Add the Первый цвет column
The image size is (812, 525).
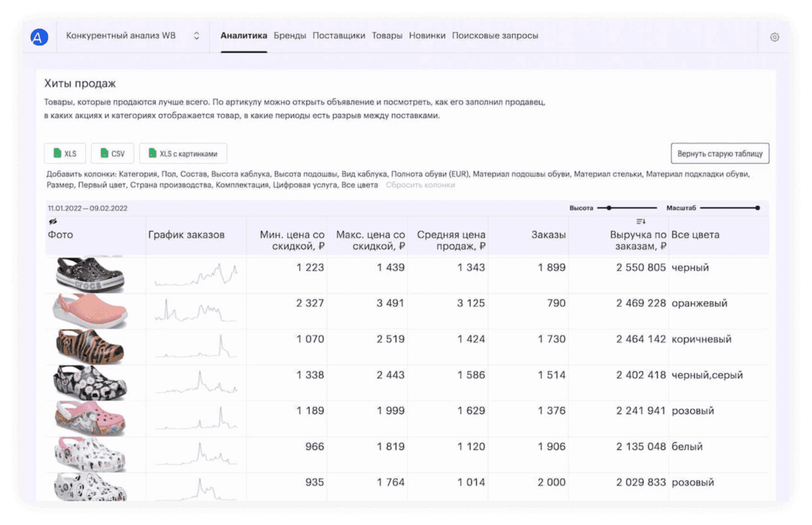click(x=102, y=185)
